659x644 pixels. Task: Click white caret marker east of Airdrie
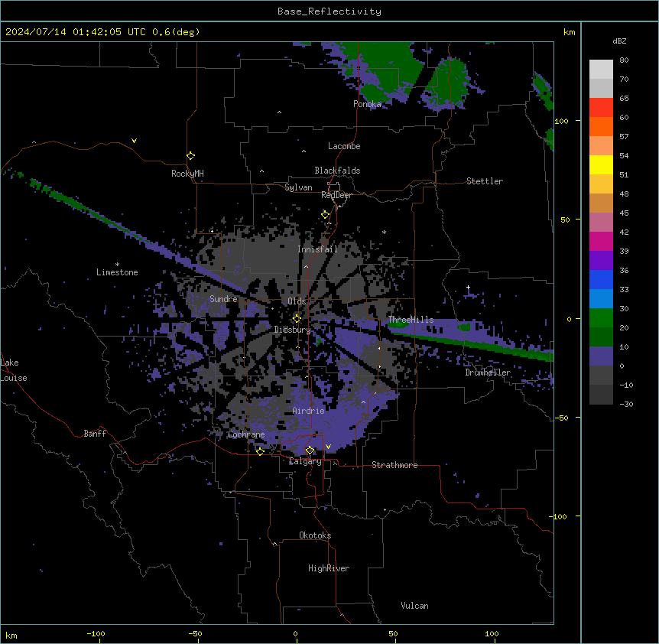tap(364, 402)
